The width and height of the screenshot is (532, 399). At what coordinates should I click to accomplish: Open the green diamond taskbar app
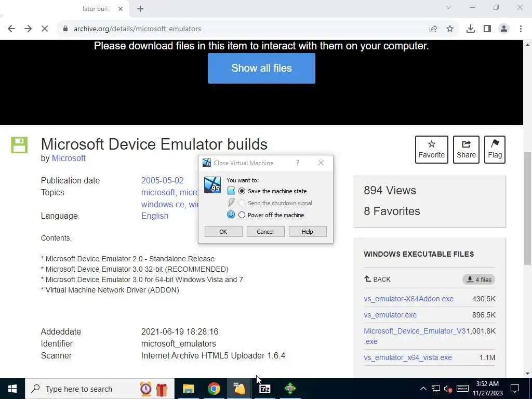point(290,389)
